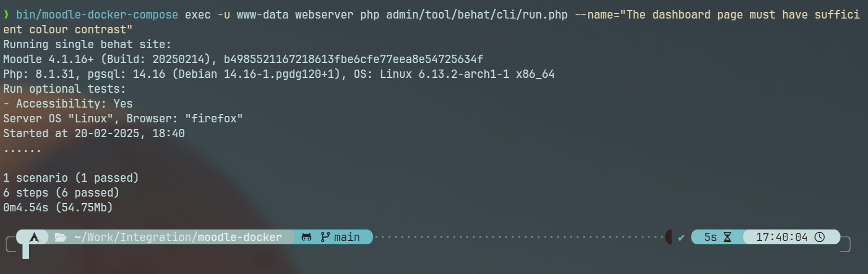
Task: Click the Arch Linux logo in prompt
Action: click(x=34, y=237)
